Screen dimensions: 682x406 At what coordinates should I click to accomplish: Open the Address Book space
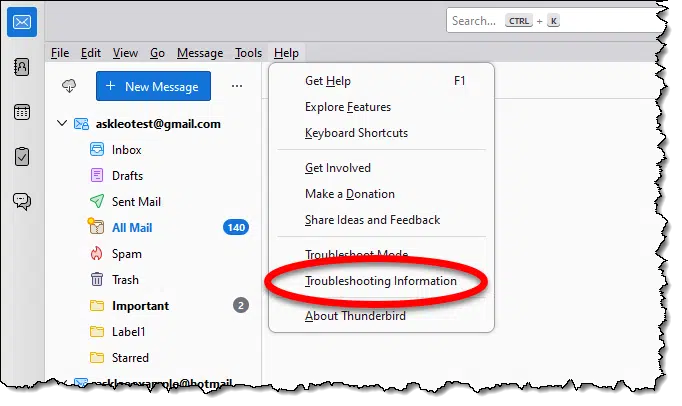22,67
